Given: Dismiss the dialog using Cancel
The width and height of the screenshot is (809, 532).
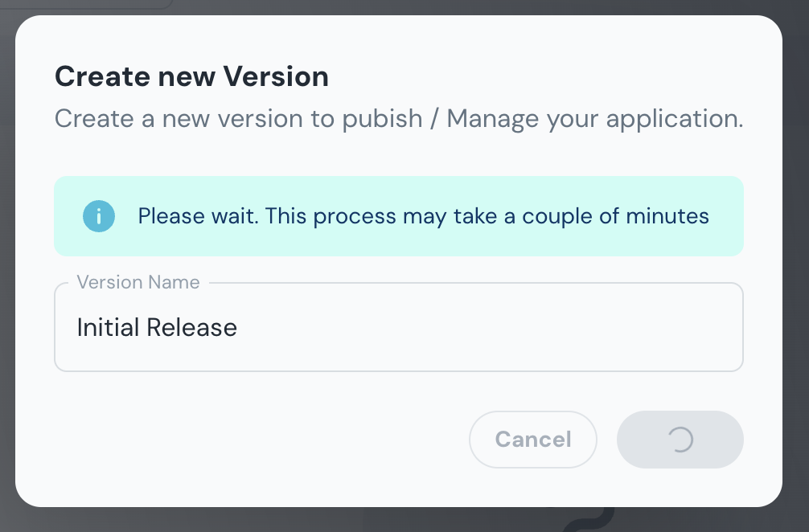Looking at the screenshot, I should [x=532, y=440].
